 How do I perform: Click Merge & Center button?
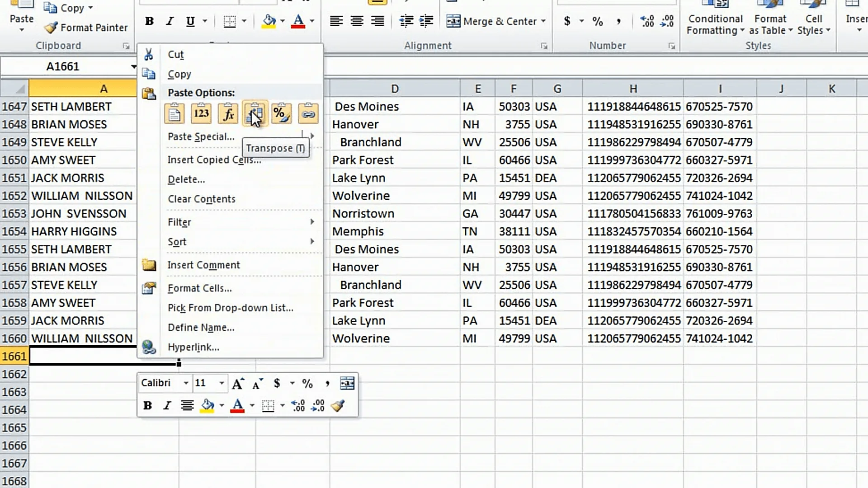coord(491,21)
